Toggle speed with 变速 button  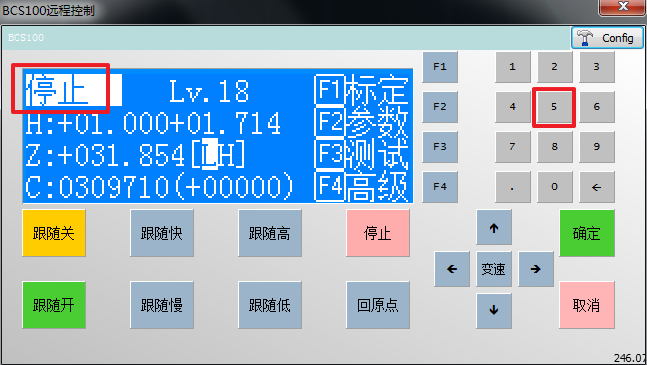[x=494, y=269]
